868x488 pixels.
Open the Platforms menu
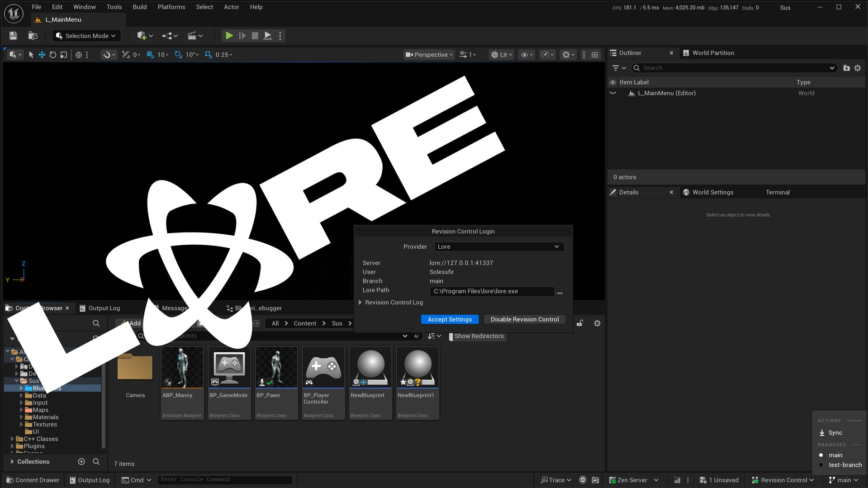[171, 7]
